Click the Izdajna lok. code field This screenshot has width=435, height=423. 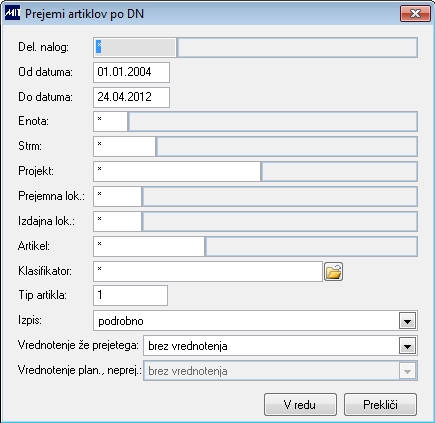point(117,221)
